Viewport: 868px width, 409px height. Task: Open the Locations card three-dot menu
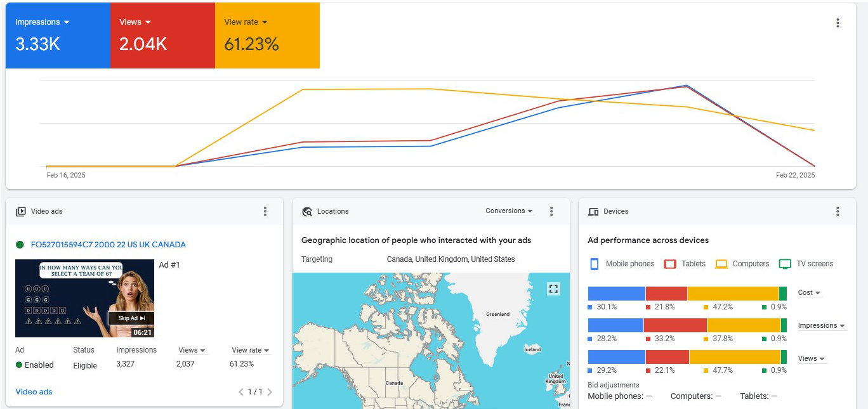[551, 212]
